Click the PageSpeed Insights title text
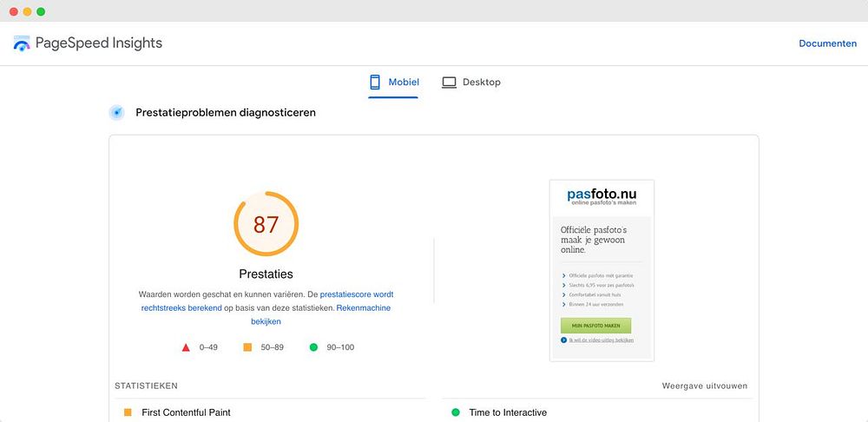The image size is (868, 422). [99, 43]
